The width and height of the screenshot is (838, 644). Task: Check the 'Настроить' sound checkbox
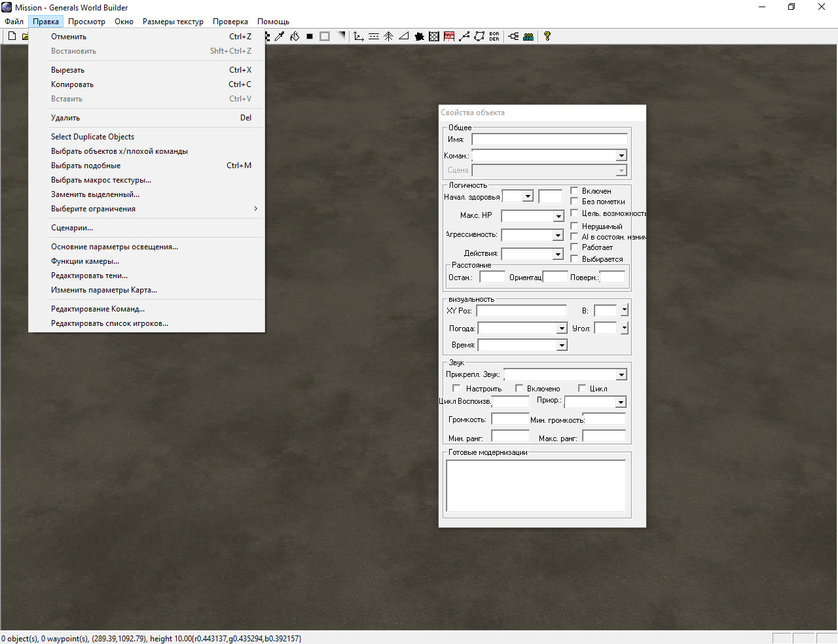pyautogui.click(x=456, y=389)
